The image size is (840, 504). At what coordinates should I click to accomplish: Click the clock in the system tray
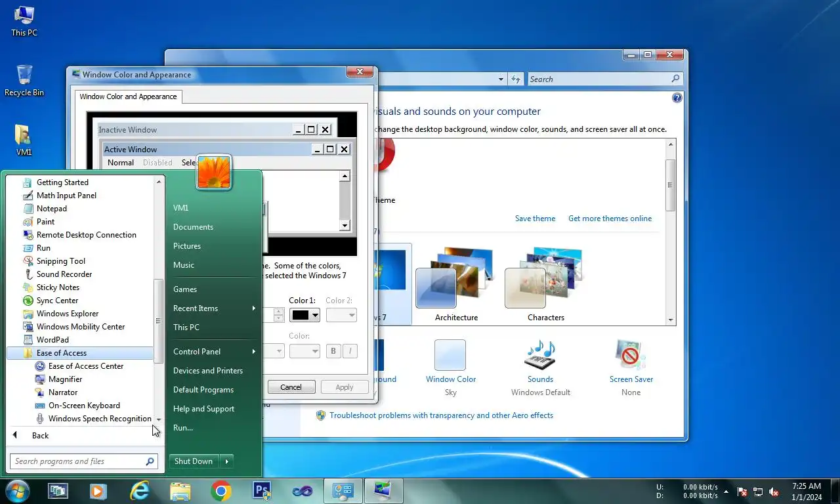[x=807, y=492]
